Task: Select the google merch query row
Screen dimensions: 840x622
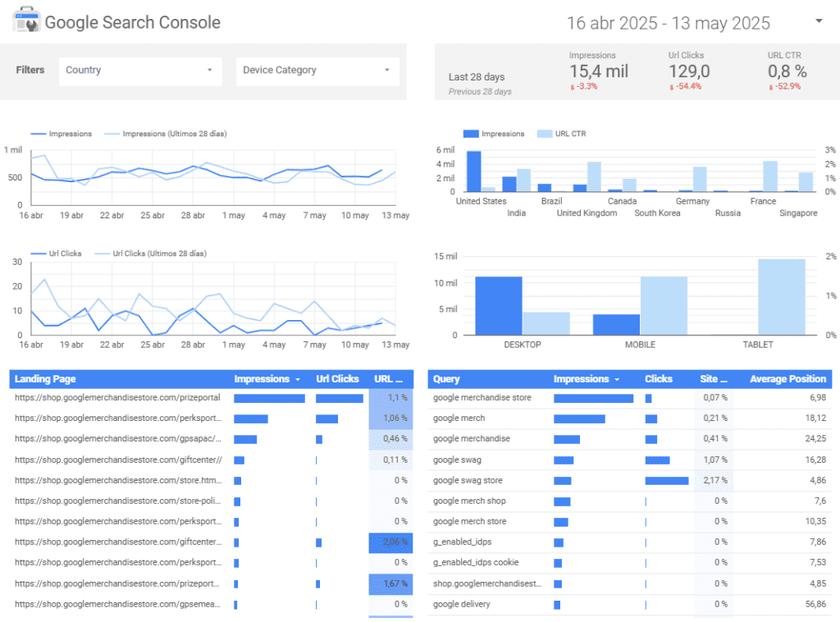Action: pyautogui.click(x=629, y=418)
